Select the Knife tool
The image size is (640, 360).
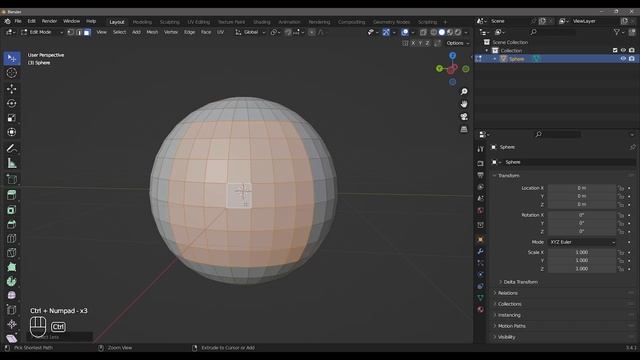11,253
